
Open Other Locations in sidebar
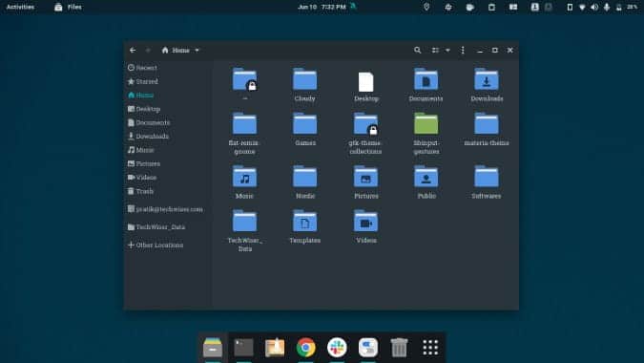[x=156, y=245]
